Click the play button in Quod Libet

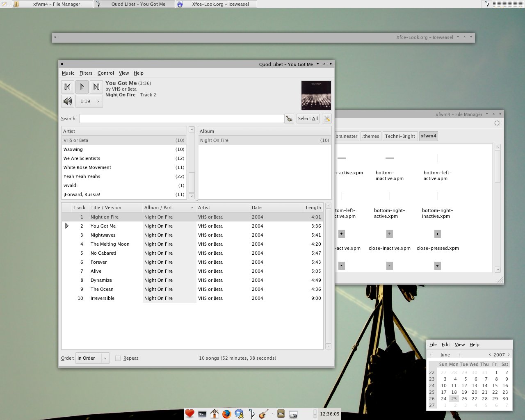82,87
